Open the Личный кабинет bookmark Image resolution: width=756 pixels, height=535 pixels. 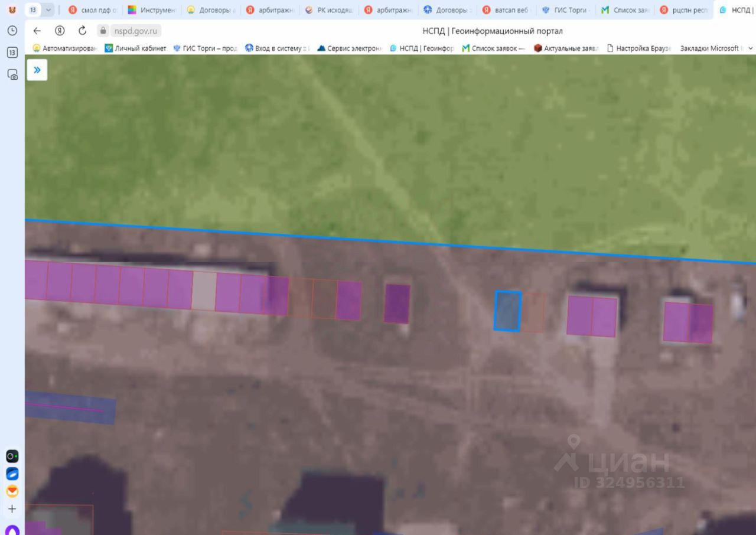pos(135,48)
